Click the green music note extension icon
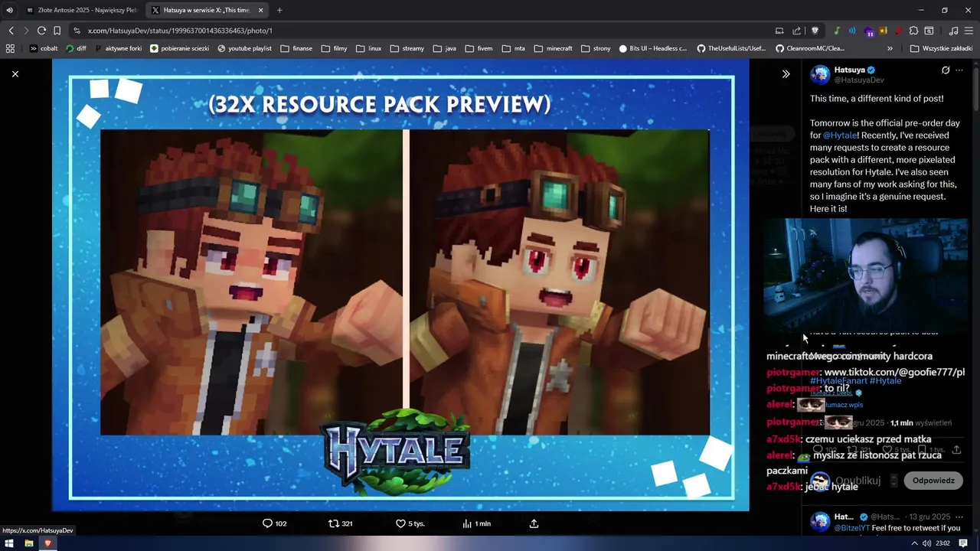 tap(837, 31)
